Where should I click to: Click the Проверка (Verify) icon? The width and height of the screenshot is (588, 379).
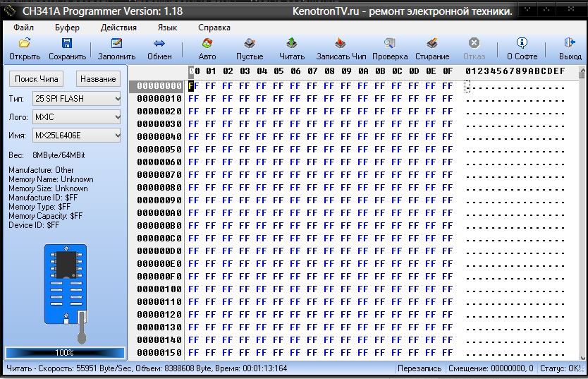[x=390, y=44]
